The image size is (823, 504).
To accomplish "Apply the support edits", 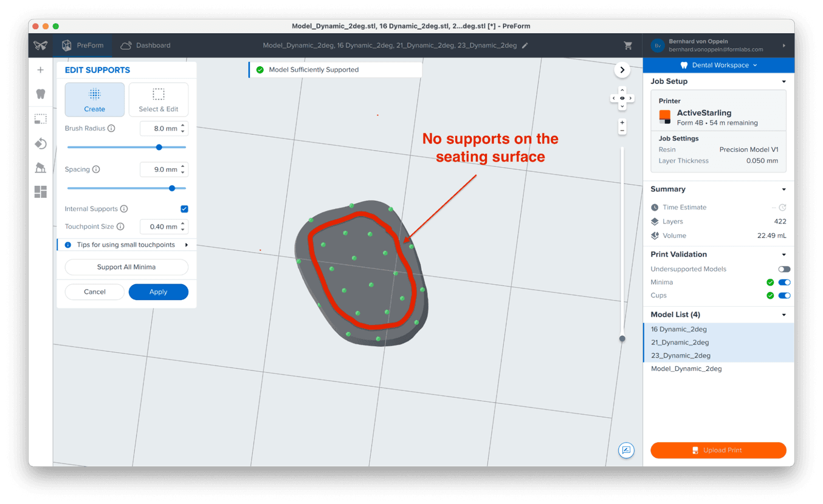I will pyautogui.click(x=158, y=292).
